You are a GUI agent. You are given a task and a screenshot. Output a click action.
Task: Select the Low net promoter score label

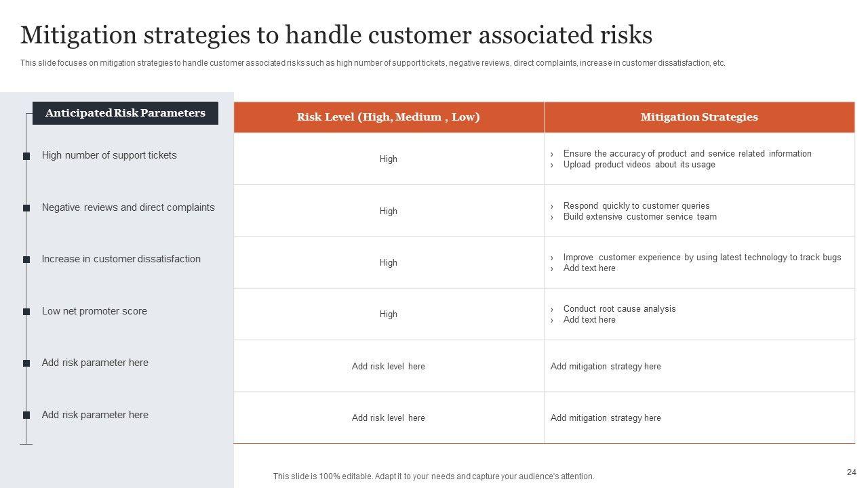(94, 311)
